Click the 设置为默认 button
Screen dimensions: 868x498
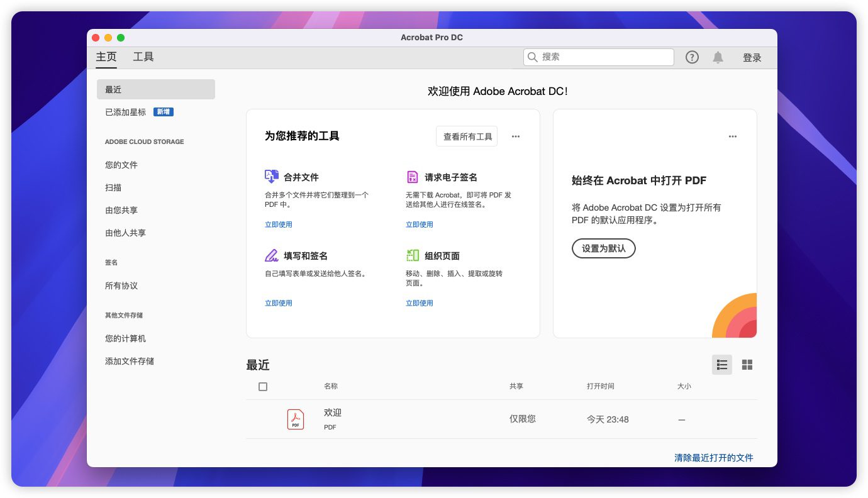coord(604,248)
